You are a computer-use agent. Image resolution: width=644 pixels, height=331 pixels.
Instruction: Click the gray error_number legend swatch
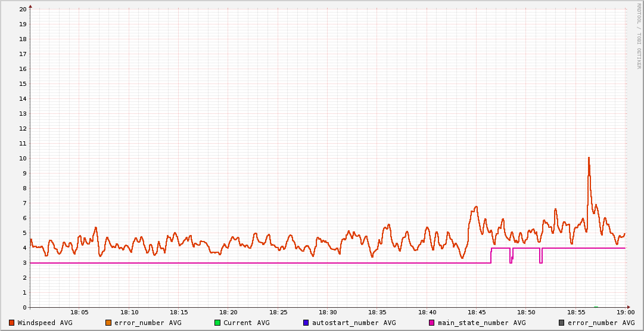click(x=562, y=323)
